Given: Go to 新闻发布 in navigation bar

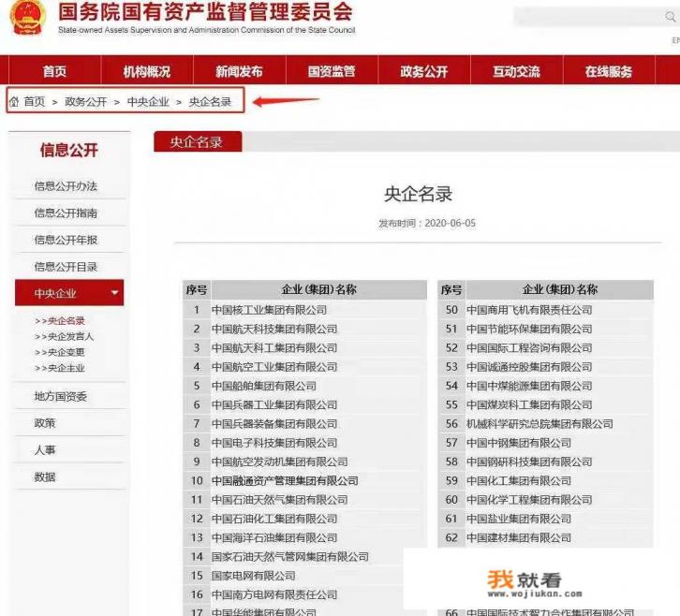Looking at the screenshot, I should (x=239, y=71).
